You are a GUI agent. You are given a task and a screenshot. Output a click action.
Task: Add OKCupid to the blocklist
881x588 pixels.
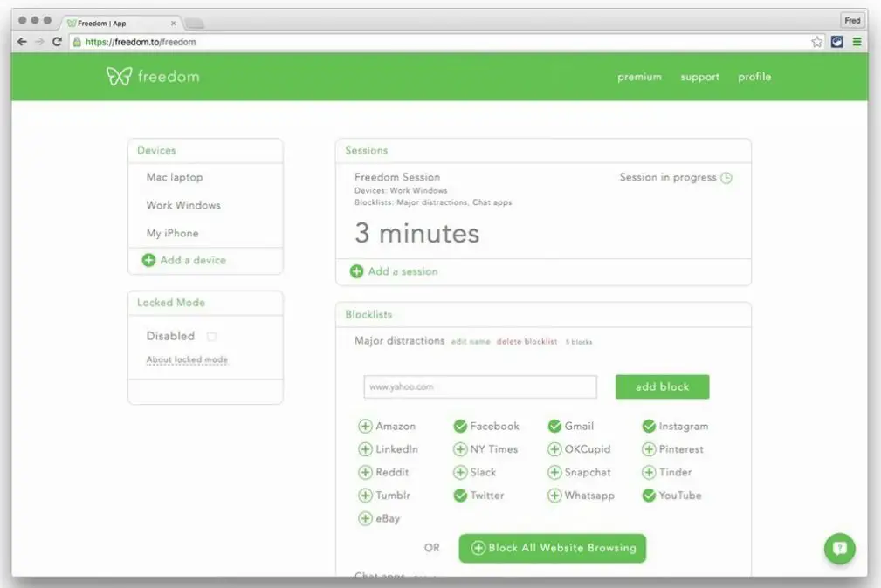[x=554, y=449]
